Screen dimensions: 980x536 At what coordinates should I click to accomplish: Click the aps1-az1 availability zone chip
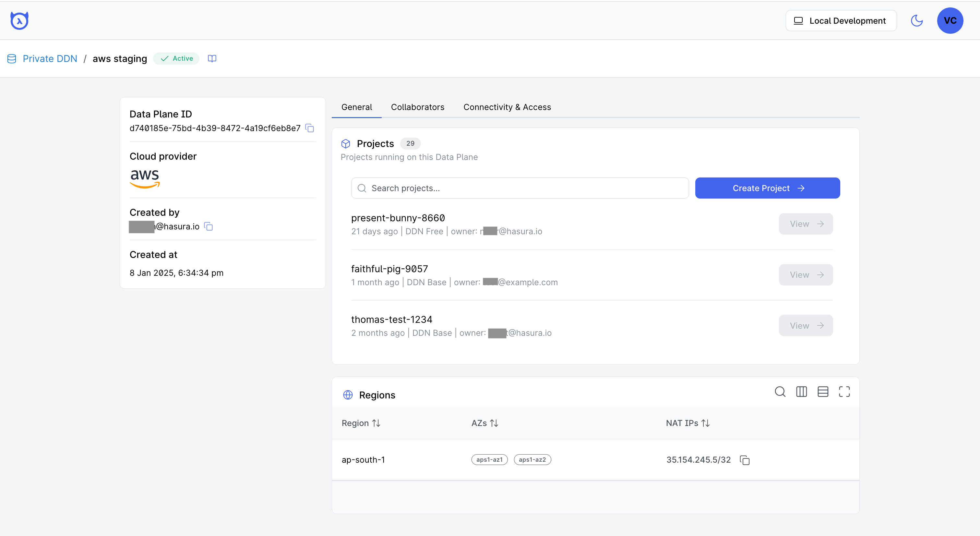[x=489, y=460]
